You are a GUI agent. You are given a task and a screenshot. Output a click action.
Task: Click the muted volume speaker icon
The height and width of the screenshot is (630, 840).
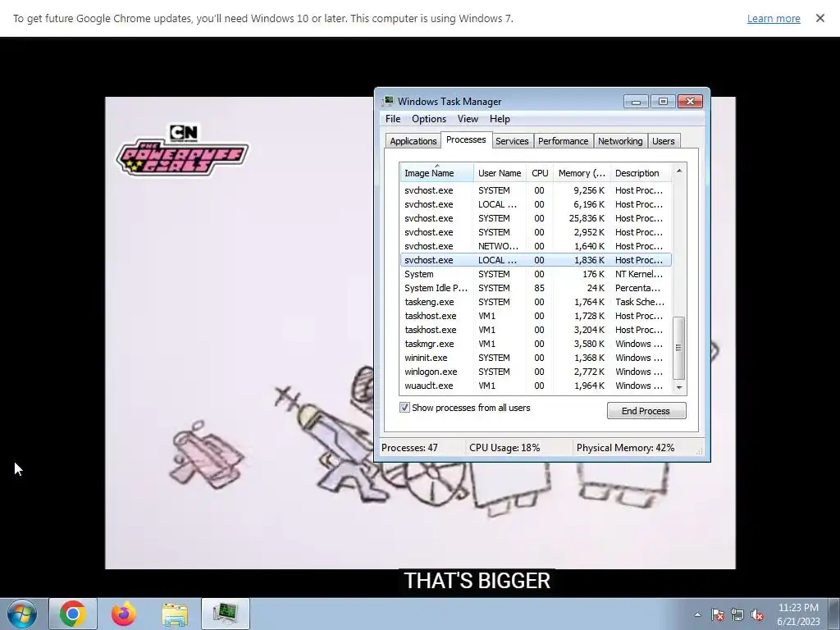coord(757,614)
